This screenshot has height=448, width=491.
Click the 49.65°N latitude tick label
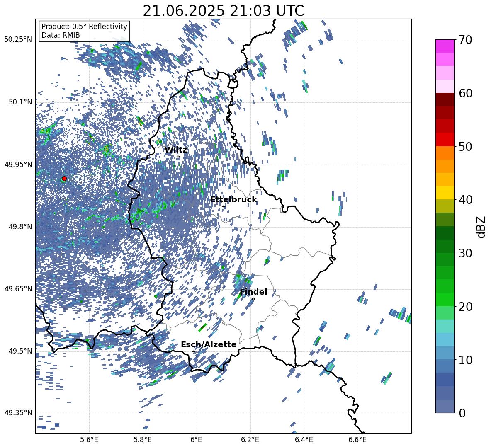click(18, 289)
